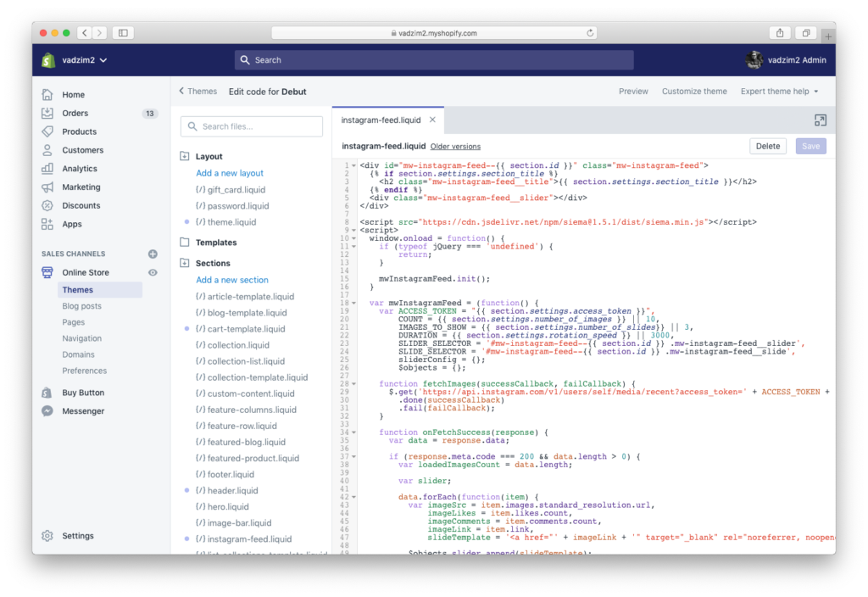Open instagram-feed.liquid in the file list
868x597 pixels.
coord(243,538)
